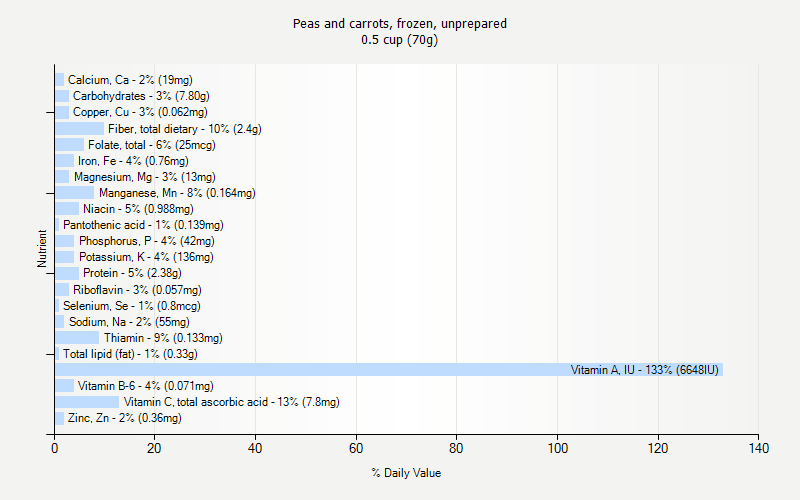Image resolution: width=800 pixels, height=500 pixels.
Task: Click the blue Manganese bar
Action: [74, 193]
